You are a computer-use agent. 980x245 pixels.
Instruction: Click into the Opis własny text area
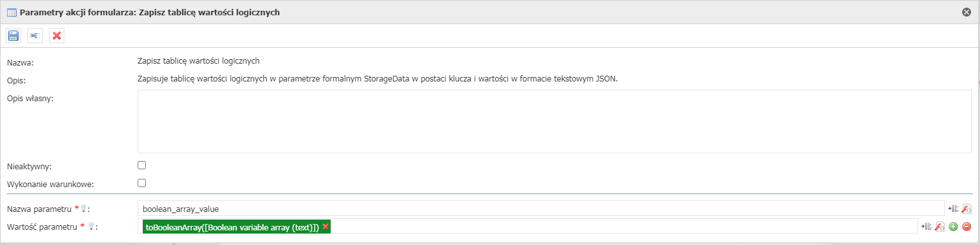pos(554,122)
